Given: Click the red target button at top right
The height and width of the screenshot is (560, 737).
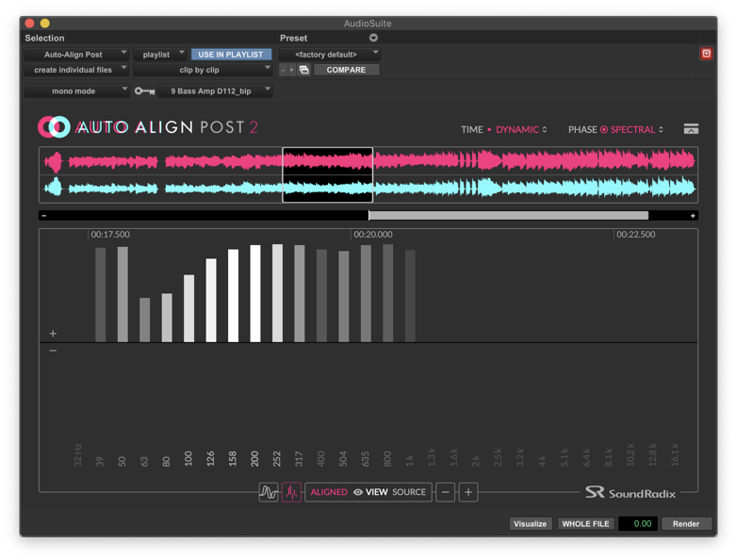Looking at the screenshot, I should click(706, 54).
